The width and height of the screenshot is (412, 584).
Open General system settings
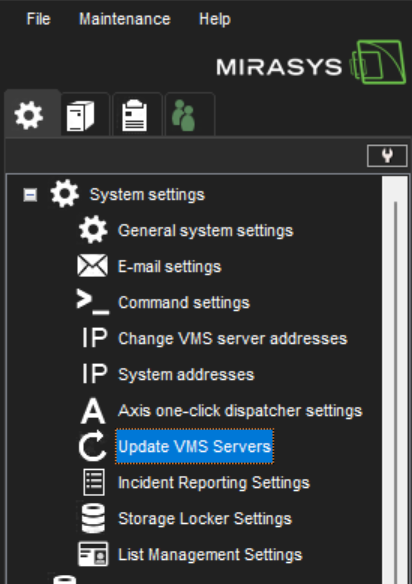pos(206,231)
